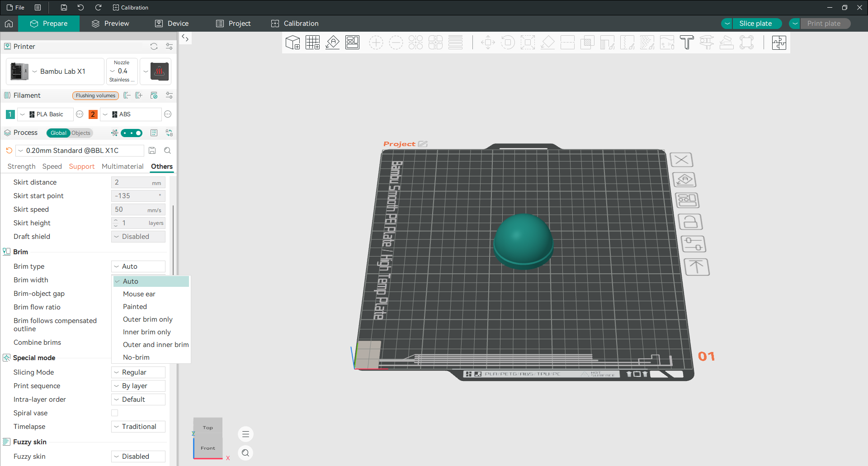Click the printer sync refresh icon

tap(154, 47)
